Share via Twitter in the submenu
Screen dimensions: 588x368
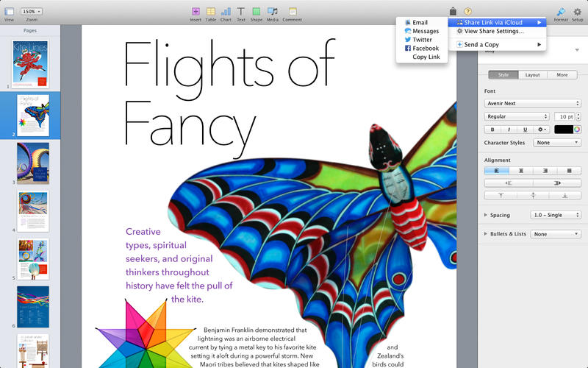422,40
